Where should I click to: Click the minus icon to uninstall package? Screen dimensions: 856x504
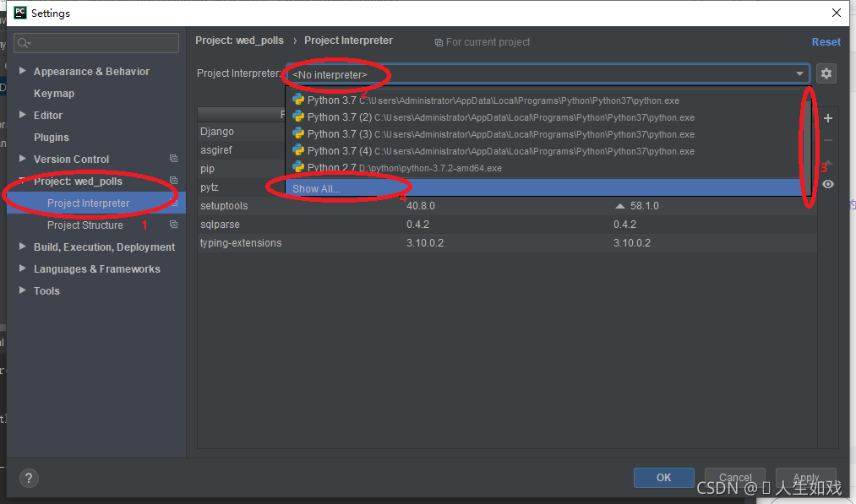coord(827,140)
